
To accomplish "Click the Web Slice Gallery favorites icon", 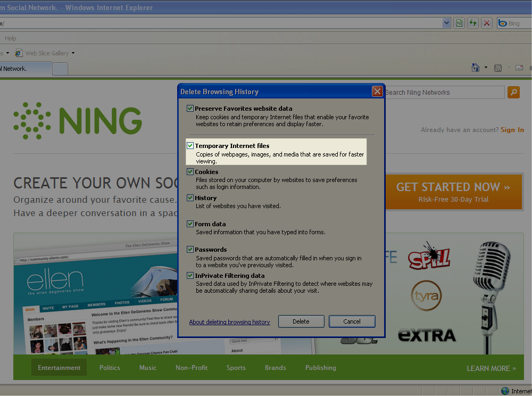I will [19, 53].
